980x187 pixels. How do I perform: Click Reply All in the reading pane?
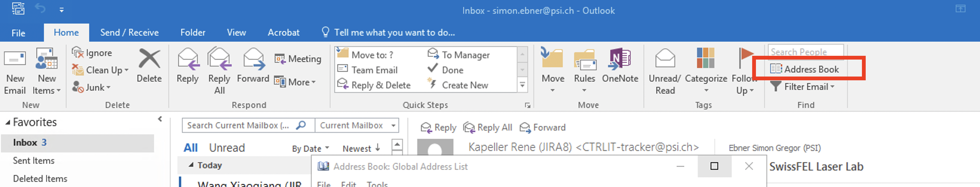point(488,128)
